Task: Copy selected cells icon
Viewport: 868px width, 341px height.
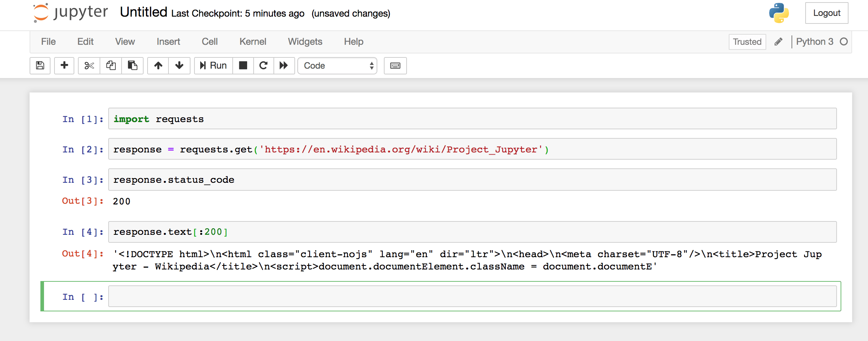Action: tap(111, 65)
